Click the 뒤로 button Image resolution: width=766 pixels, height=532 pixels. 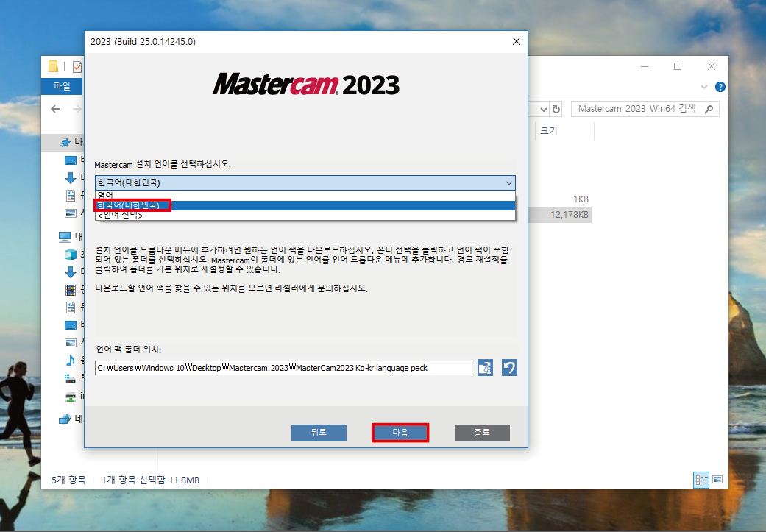[319, 433]
